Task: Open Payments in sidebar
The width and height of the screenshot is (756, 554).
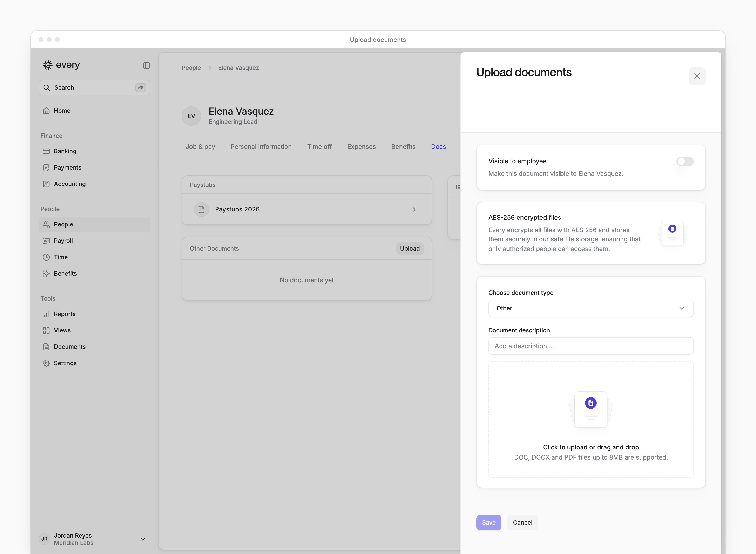Action: [94, 168]
